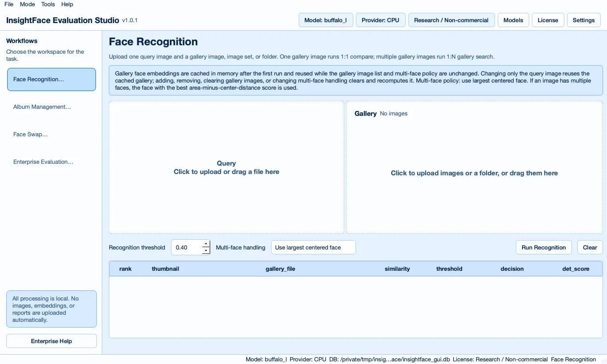The height and width of the screenshot is (364, 607).
Task: Sort by the rank column header
Action: point(125,269)
